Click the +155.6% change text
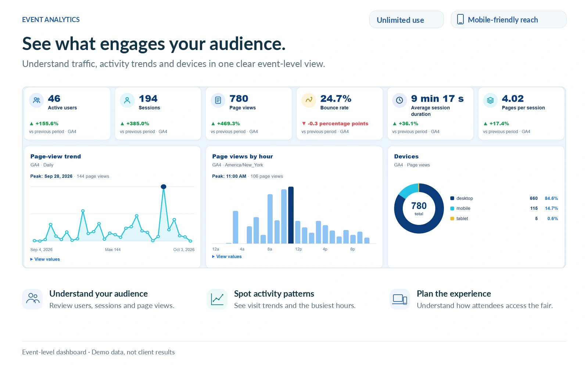This screenshot has height=368, width=588. pos(47,124)
